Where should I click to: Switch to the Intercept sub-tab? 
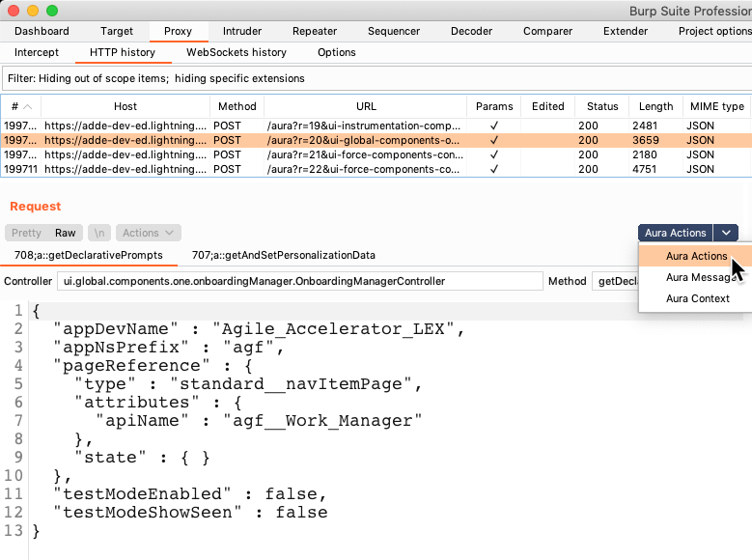pyautogui.click(x=37, y=52)
